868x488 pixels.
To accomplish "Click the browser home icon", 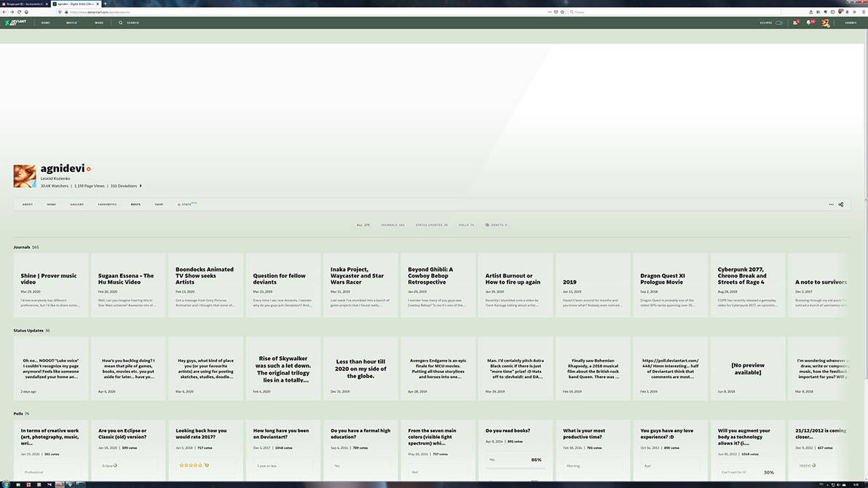I will pyautogui.click(x=26, y=12).
